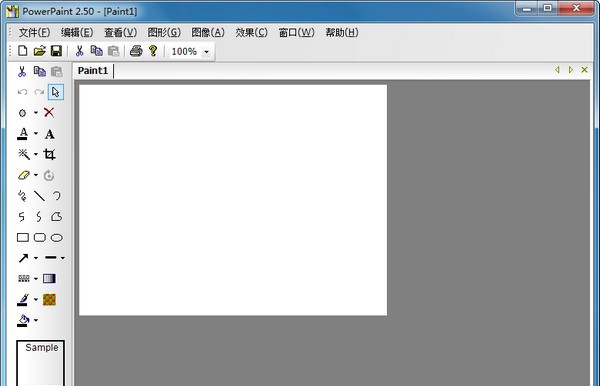Viewport: 600px width, 386px height.
Task: Click the paint bucket fill color icon
Action: 23,321
